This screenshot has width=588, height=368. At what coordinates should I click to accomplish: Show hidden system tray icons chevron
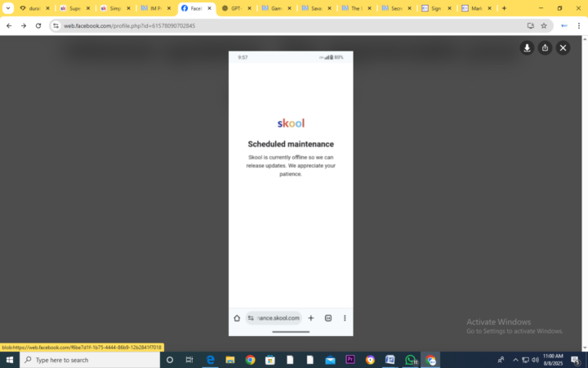[x=515, y=360]
